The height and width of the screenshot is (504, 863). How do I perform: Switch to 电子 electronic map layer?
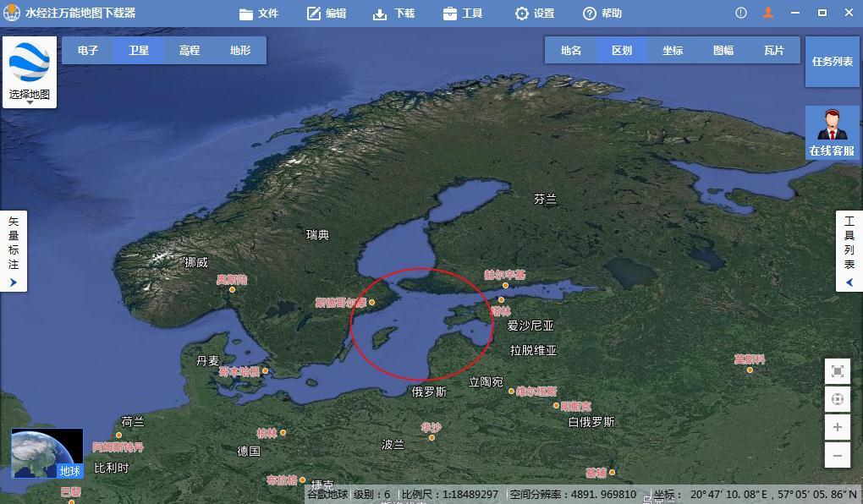click(x=88, y=51)
